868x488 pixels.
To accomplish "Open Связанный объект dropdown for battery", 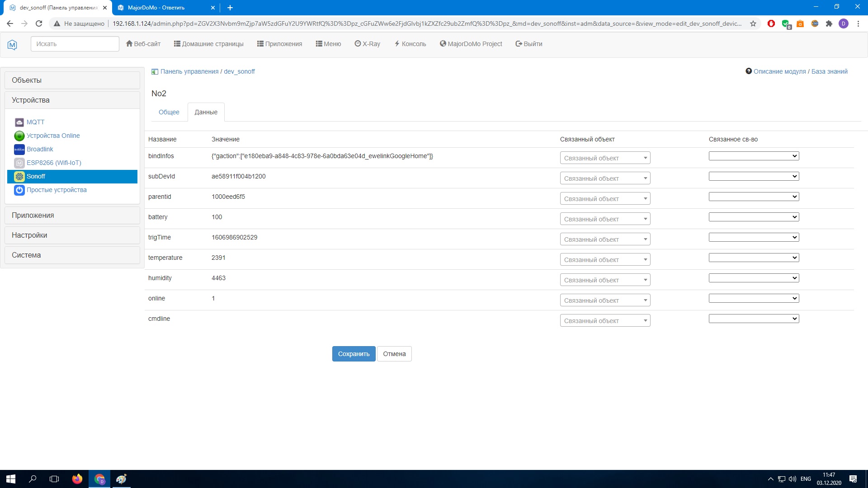I will pos(605,219).
